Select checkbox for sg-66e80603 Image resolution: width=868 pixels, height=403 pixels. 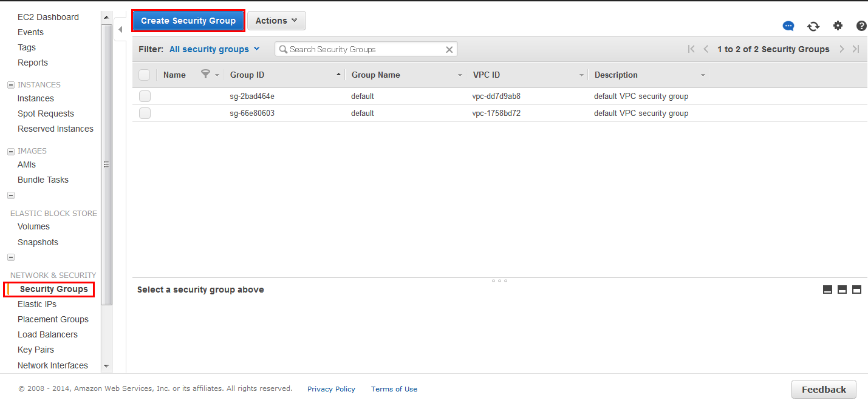pyautogui.click(x=145, y=113)
